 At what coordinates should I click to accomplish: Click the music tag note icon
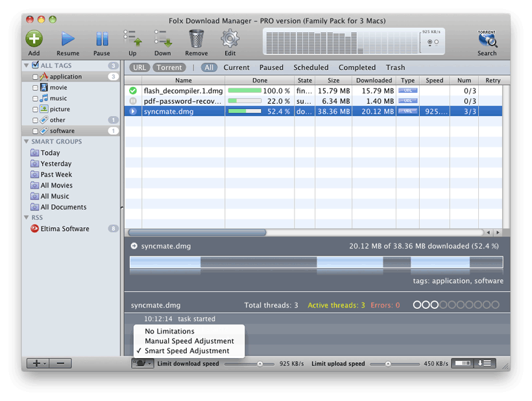(43, 99)
